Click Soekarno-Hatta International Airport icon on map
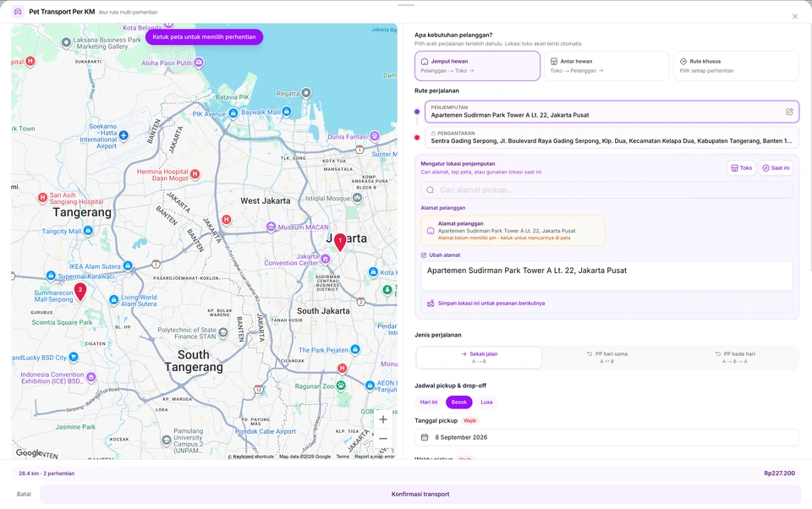812x509 pixels. 123,135
